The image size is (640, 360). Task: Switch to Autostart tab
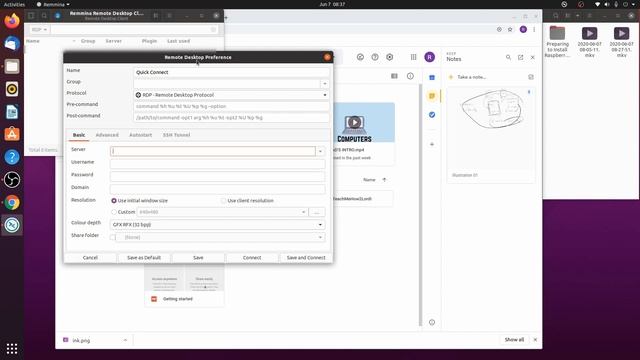[x=140, y=135]
